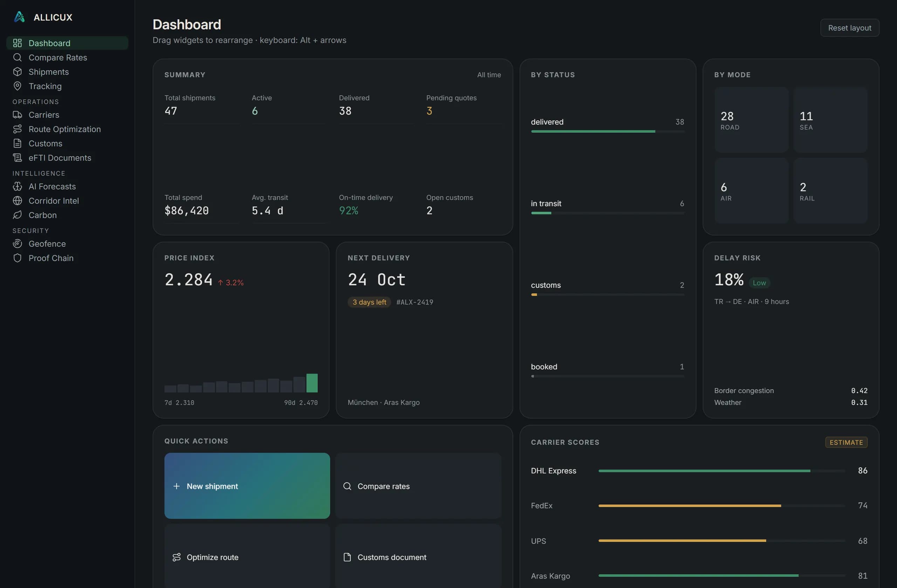
Task: Click the ESTIMATE badge in Carrier Scores
Action: pos(846,442)
